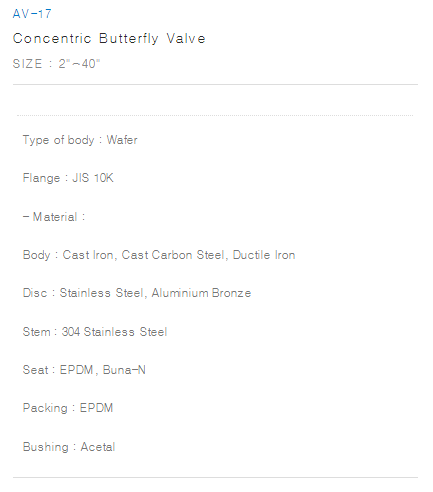Select the Buna-N text
The height and width of the screenshot is (492, 433).
pyautogui.click(x=124, y=370)
